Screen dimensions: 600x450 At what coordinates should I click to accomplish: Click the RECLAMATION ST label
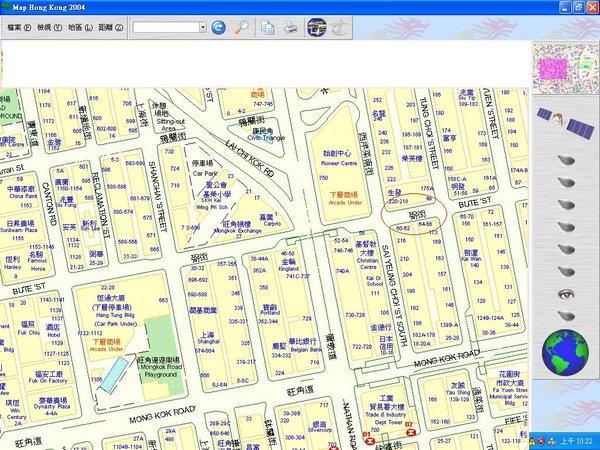100,205
